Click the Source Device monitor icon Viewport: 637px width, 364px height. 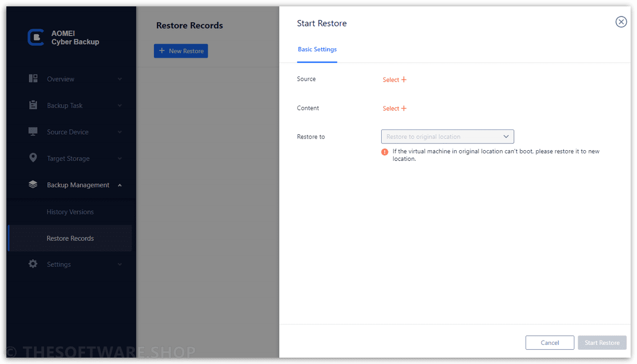coord(33,132)
